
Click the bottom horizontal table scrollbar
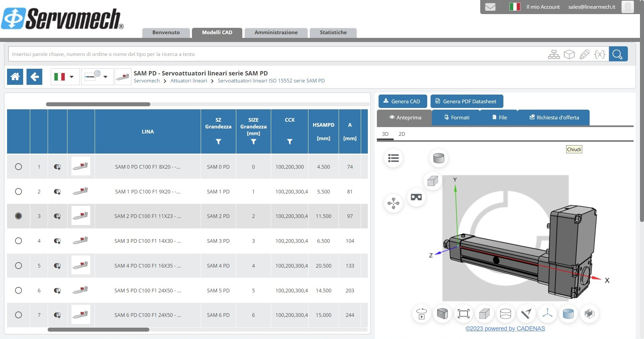(x=98, y=330)
